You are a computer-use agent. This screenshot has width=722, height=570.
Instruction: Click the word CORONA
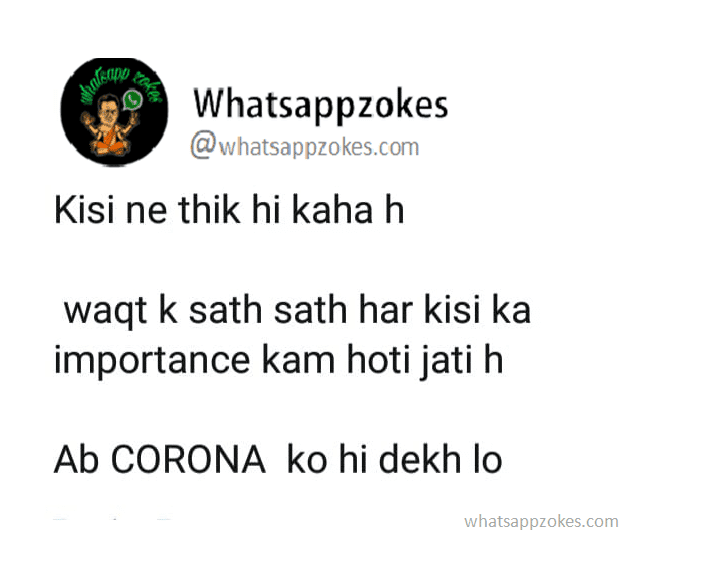[188, 459]
